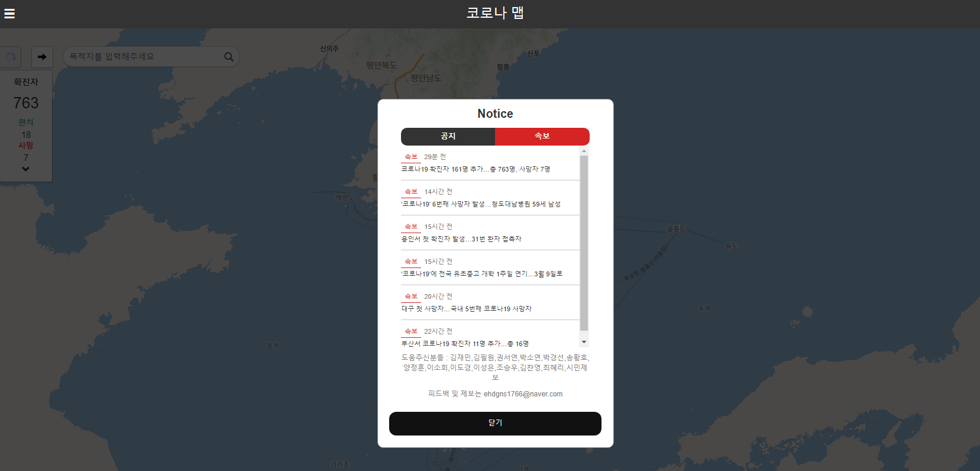Click the search magnifier icon
The width and height of the screenshot is (980, 471).
click(x=229, y=57)
